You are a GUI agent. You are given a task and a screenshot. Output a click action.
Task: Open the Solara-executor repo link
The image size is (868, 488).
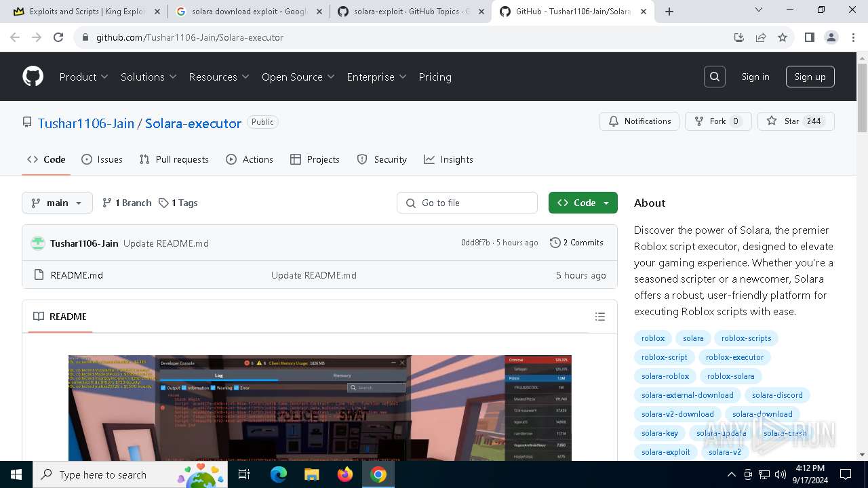click(193, 123)
